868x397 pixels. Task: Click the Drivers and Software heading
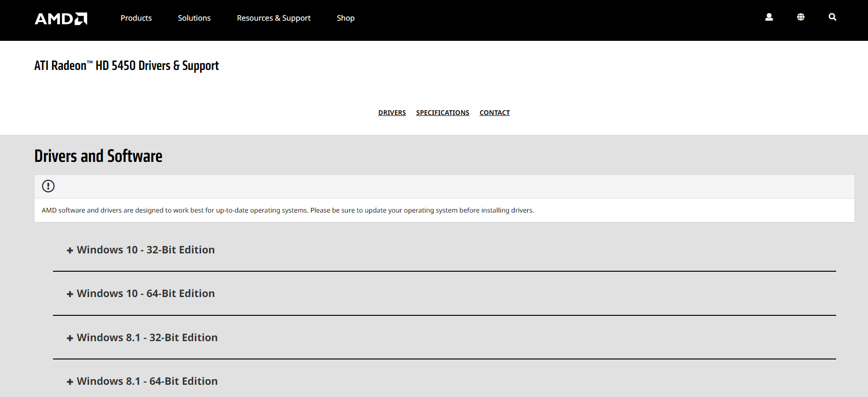click(x=98, y=156)
